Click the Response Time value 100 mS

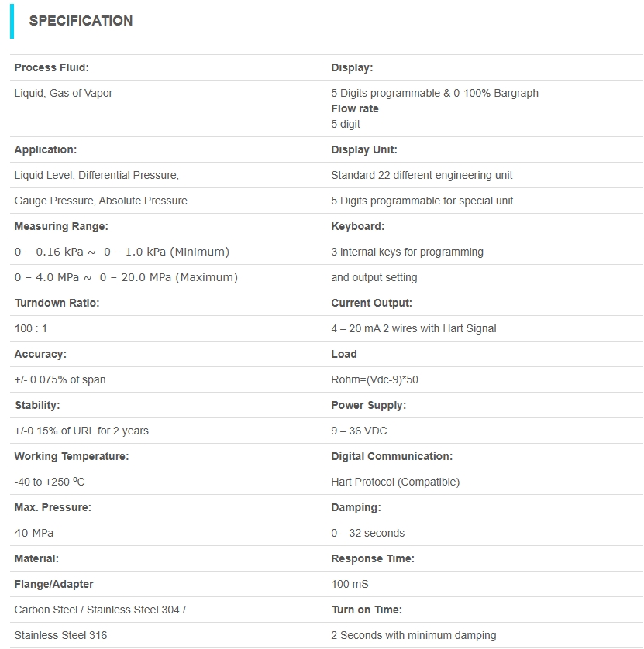[350, 584]
